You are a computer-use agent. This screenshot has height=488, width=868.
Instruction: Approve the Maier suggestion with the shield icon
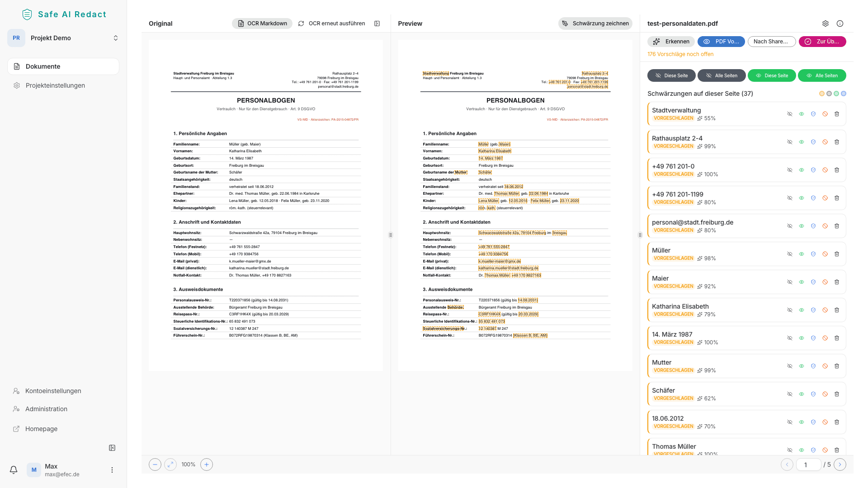813,282
